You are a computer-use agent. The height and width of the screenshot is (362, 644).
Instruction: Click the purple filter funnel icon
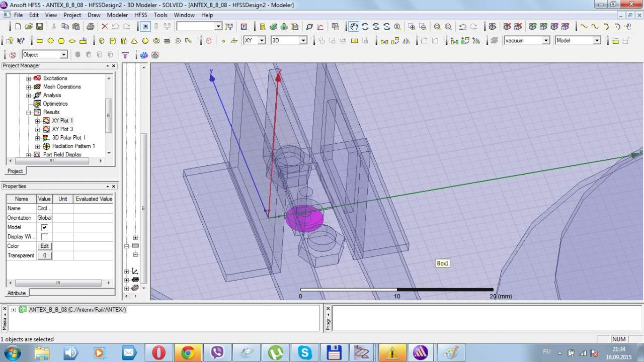click(x=126, y=55)
